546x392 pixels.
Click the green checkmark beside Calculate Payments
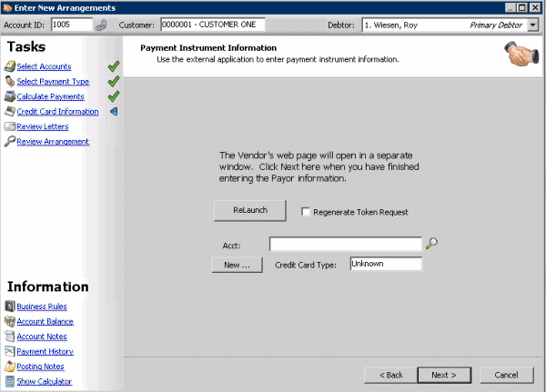point(114,96)
